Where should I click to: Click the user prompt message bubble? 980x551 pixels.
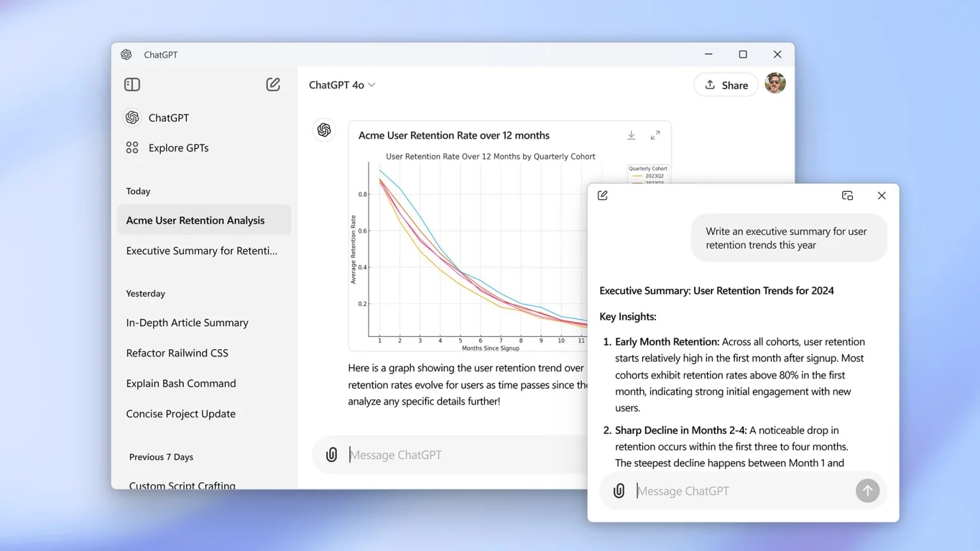coord(789,238)
